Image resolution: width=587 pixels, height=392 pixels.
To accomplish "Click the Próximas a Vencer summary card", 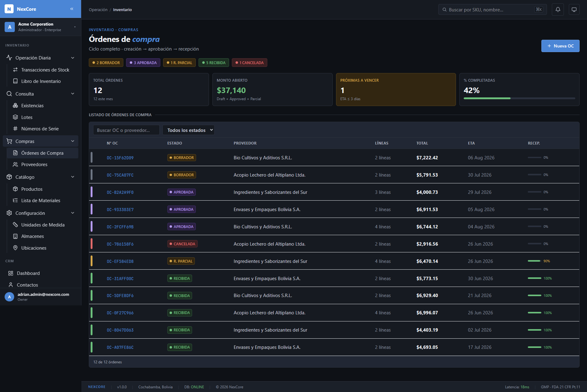I will coord(396,89).
